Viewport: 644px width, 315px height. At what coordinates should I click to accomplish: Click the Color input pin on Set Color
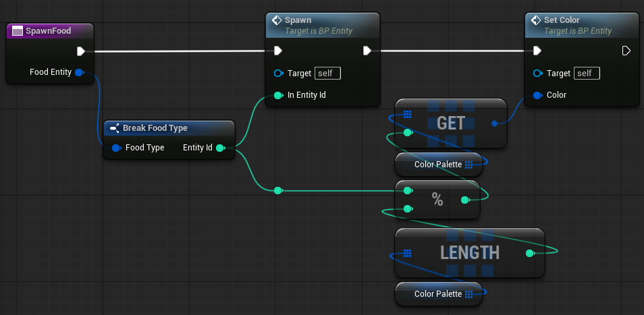(537, 95)
